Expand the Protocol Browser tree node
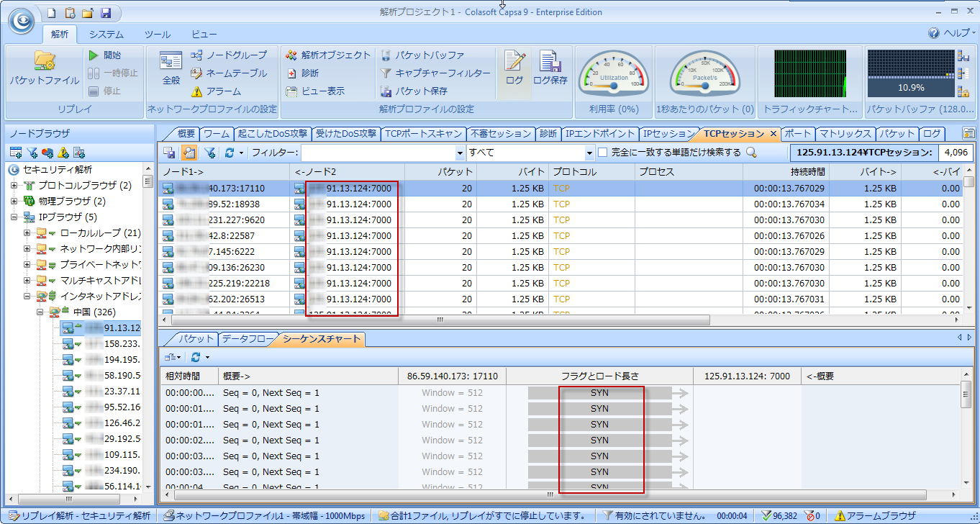 pyautogui.click(x=14, y=186)
